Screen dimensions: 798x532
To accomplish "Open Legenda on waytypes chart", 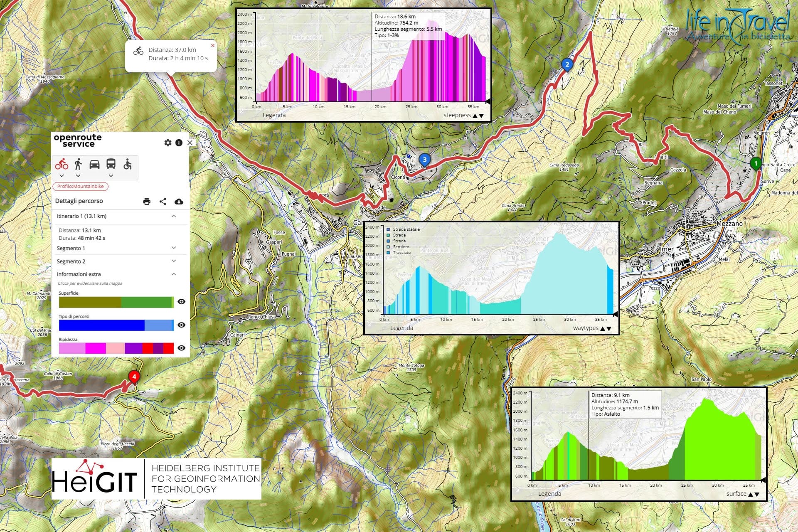I will [x=401, y=328].
